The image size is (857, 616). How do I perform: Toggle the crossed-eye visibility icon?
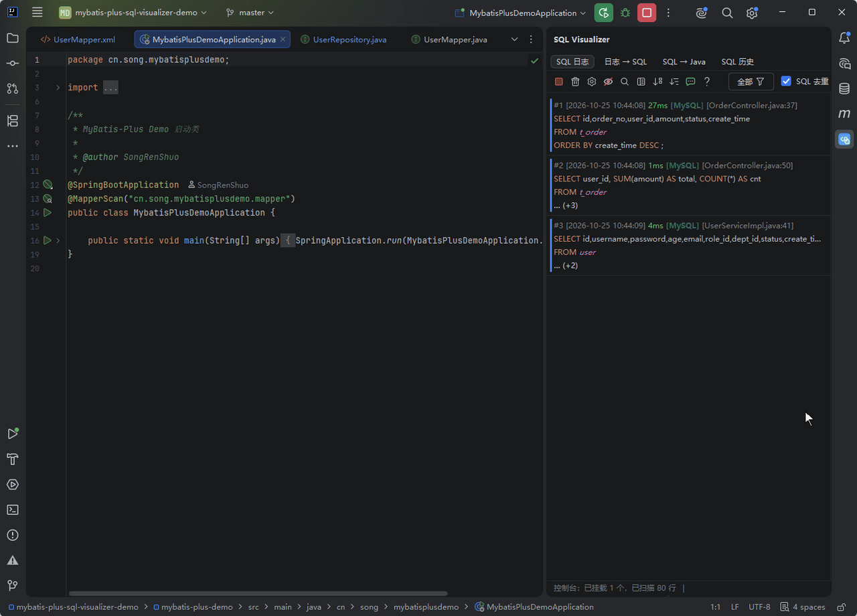coord(608,82)
